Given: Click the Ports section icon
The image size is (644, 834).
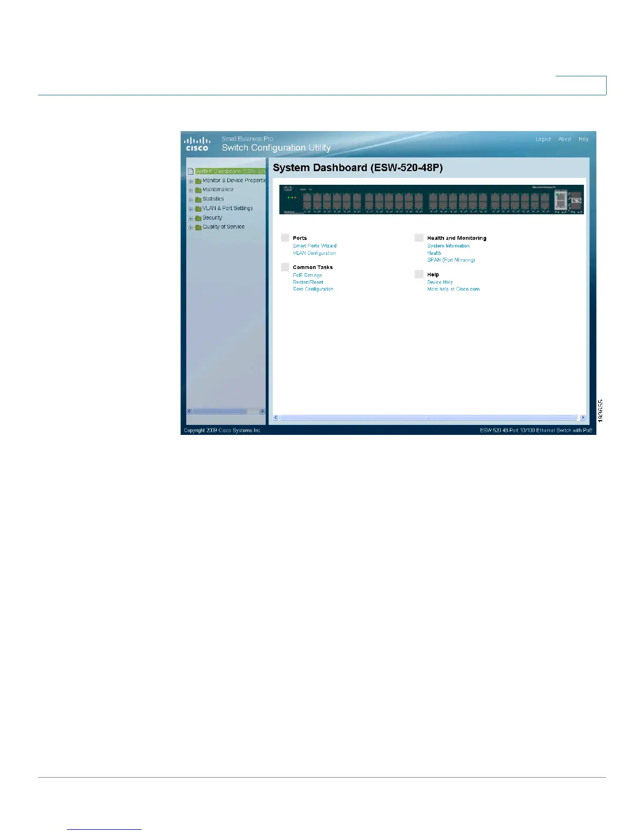Looking at the screenshot, I should [x=285, y=237].
